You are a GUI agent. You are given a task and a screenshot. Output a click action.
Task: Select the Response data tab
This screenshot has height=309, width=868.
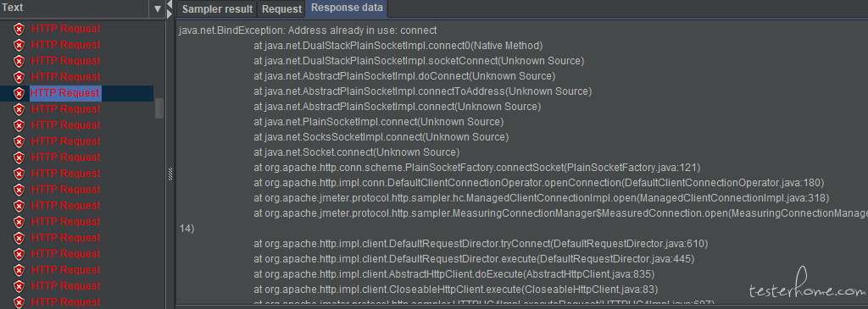tap(347, 8)
